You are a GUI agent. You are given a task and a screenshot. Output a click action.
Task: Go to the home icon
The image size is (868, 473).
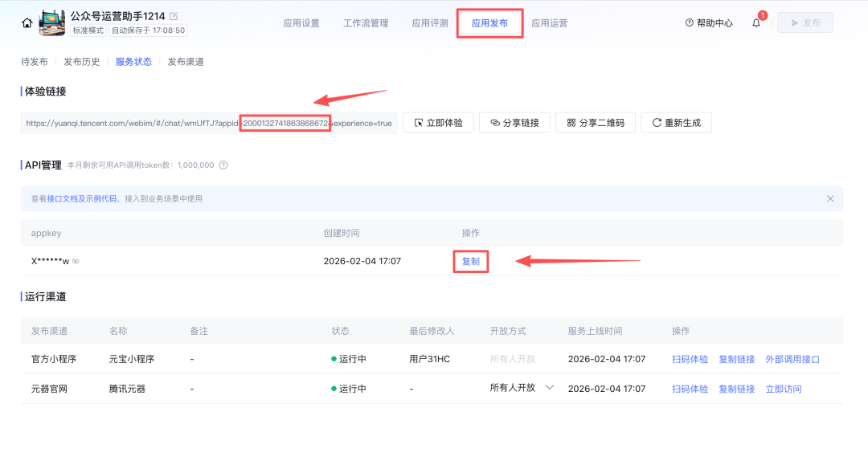27,22
